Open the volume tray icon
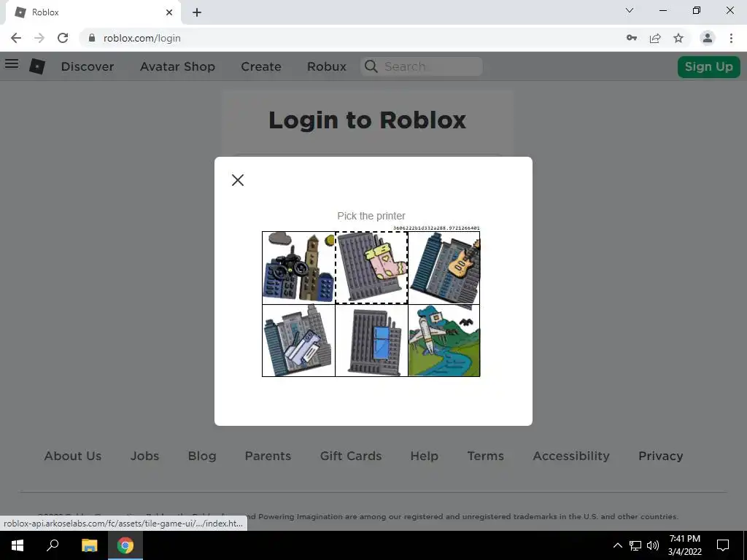747x560 pixels. tap(653, 545)
